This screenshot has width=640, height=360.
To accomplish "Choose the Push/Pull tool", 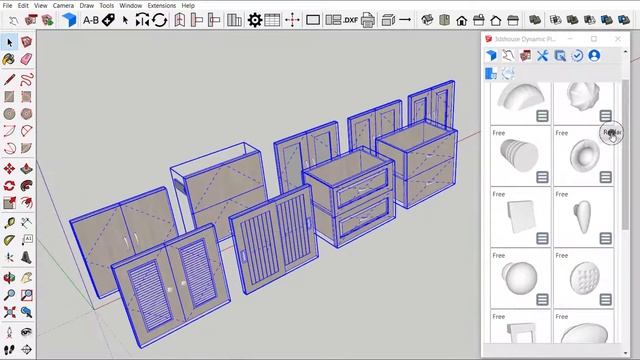I will (26, 169).
